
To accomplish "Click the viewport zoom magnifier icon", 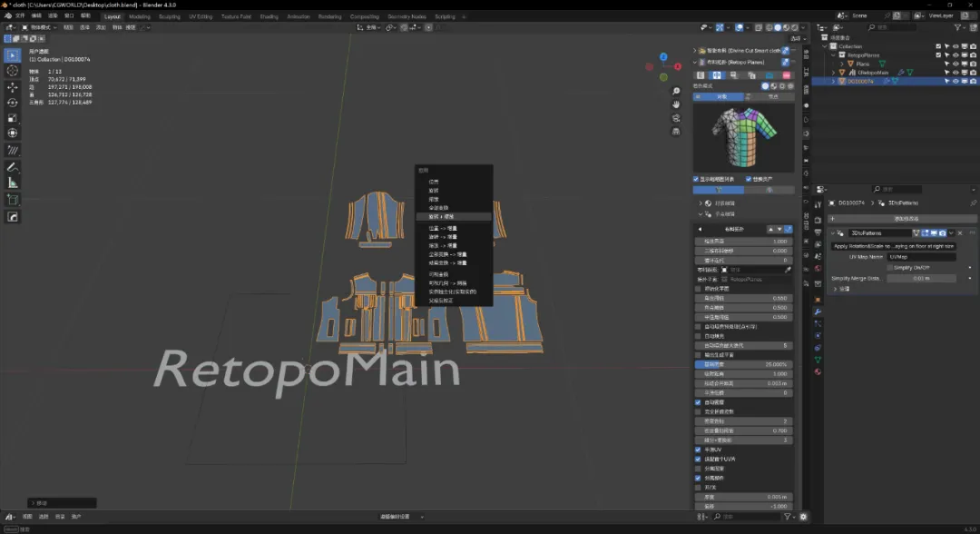I will (x=676, y=92).
